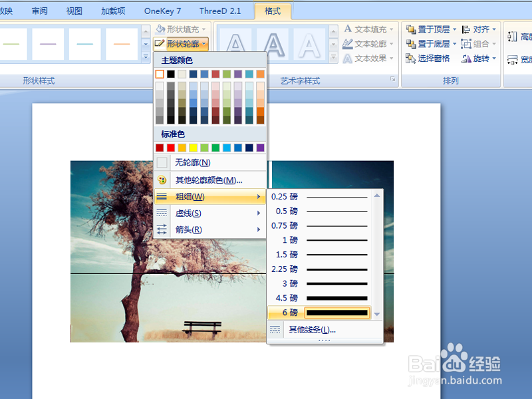Open the 箭头(R) arrows submenu
The image size is (532, 399).
210,229
